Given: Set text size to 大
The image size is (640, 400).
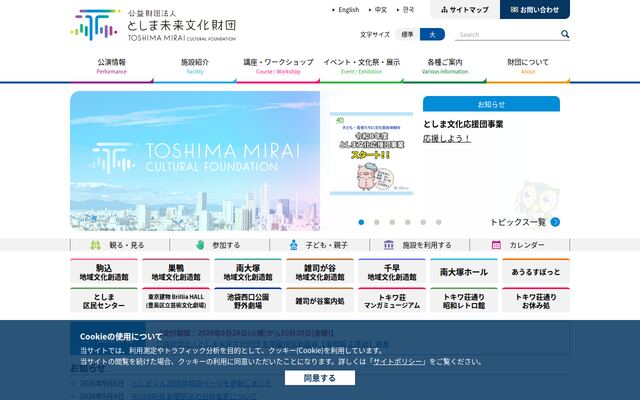Looking at the screenshot, I should (432, 34).
